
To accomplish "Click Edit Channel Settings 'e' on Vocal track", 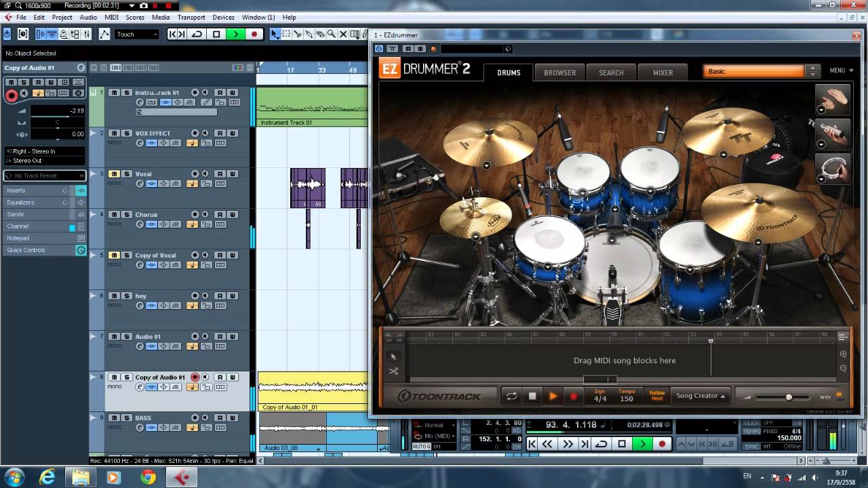I will coord(140,184).
